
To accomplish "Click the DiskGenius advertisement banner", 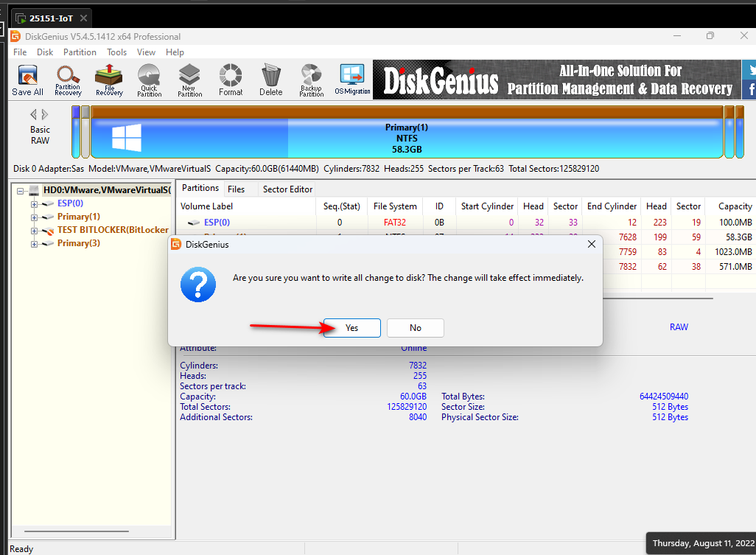I will (557, 80).
